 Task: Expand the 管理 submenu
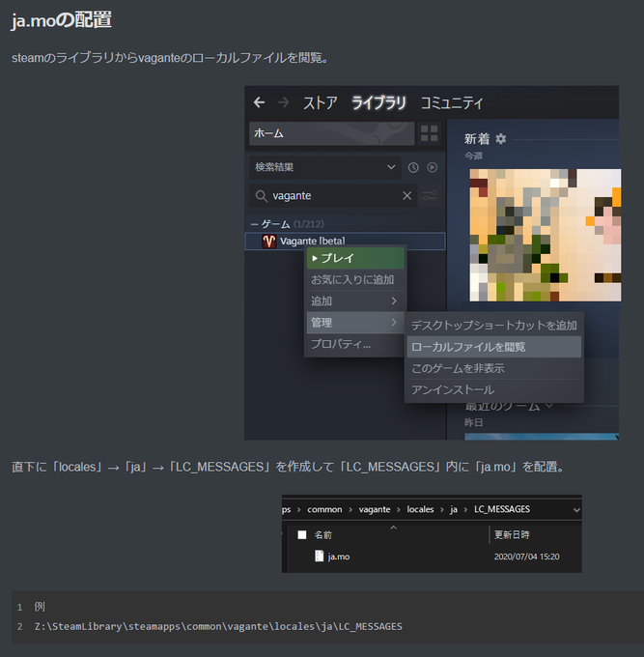click(x=355, y=323)
